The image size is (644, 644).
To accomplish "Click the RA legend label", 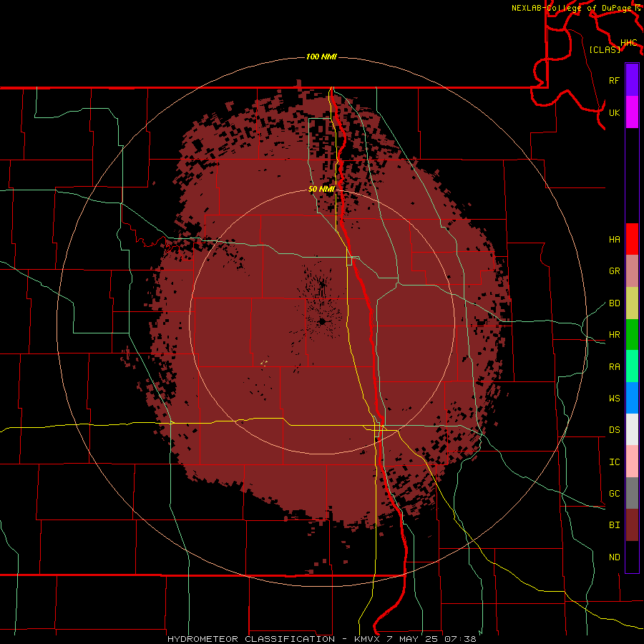I will coord(614,366).
